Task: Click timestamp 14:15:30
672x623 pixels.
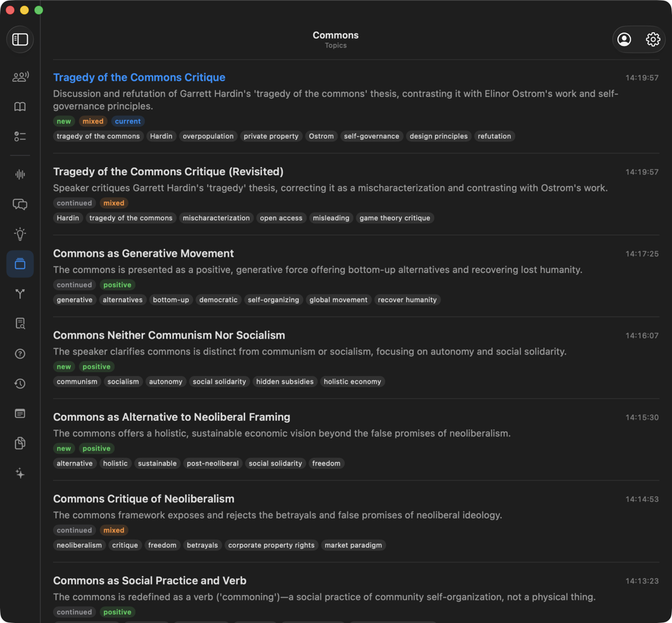Action: 642,417
